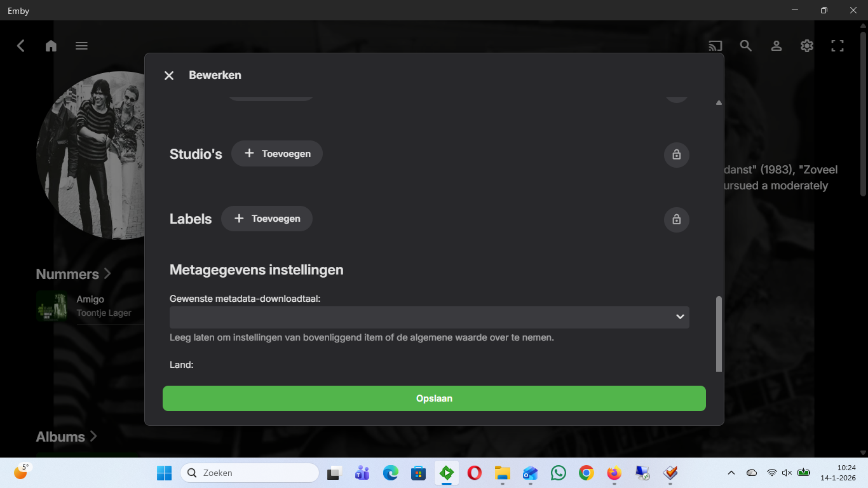Open Microsoft Store from taskbar

point(418,473)
